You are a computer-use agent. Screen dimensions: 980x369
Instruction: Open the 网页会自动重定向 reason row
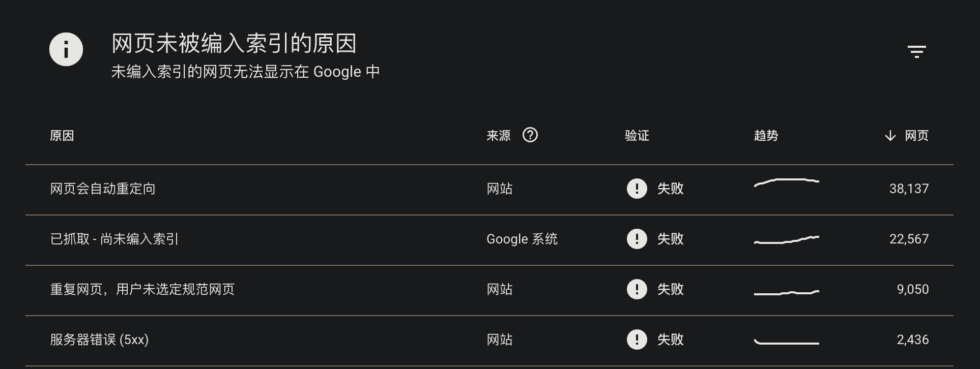click(x=489, y=190)
